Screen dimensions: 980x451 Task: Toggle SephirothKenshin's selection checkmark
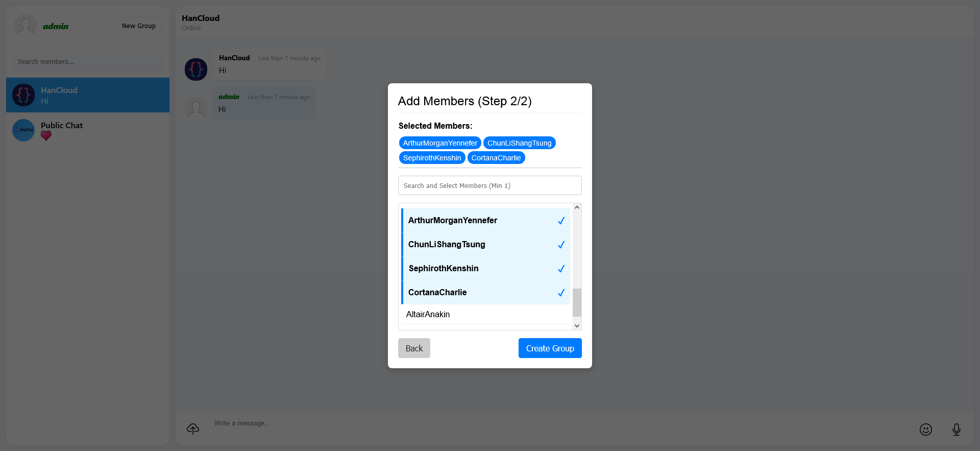click(561, 269)
